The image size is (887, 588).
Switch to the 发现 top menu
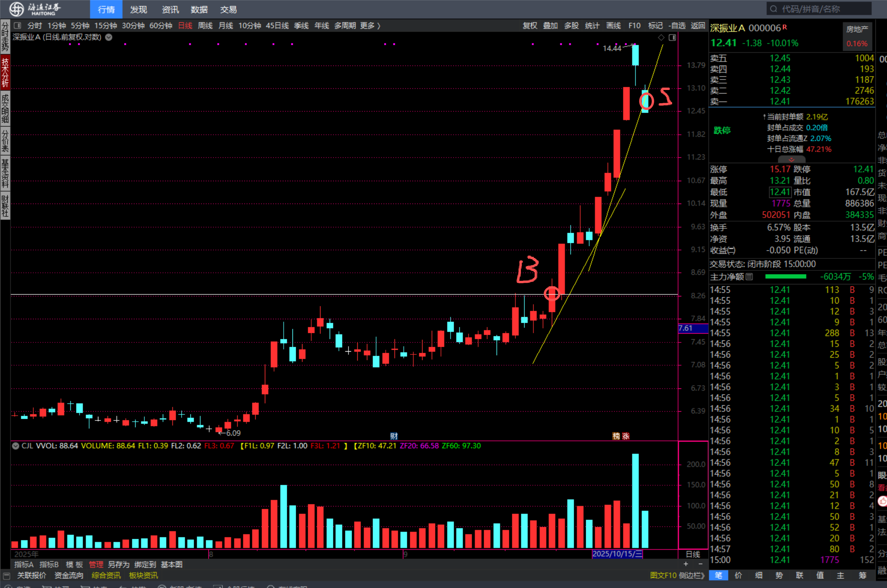click(x=138, y=9)
